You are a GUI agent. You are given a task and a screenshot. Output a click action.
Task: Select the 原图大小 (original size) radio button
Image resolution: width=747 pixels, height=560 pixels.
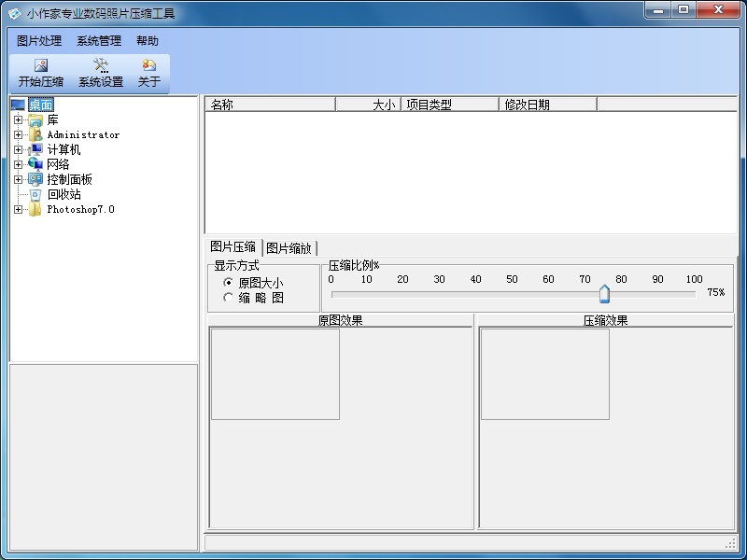point(229,283)
